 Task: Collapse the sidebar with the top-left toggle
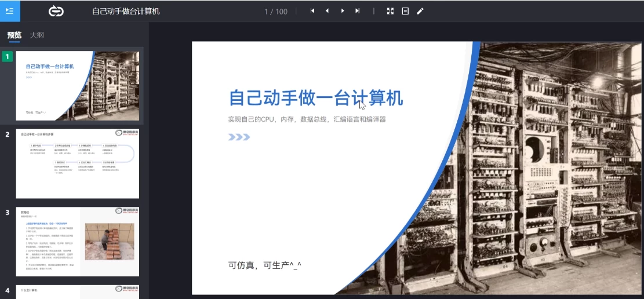[x=10, y=11]
